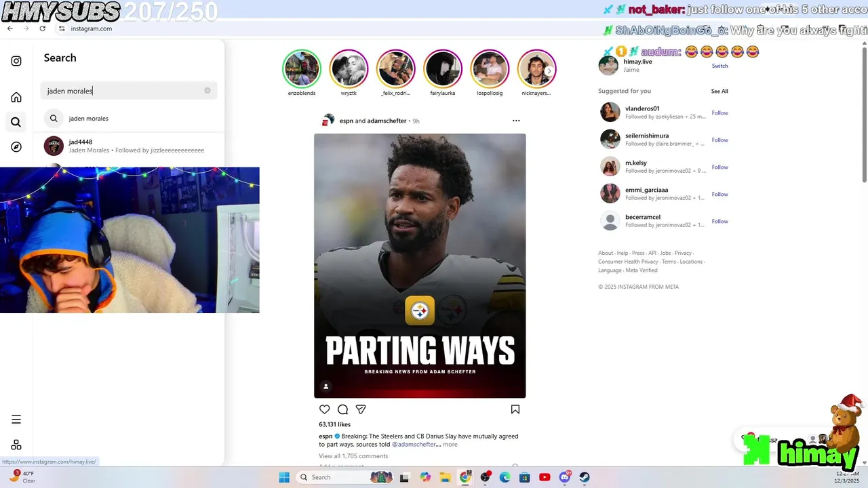
Task: Open Windows Start button
Action: (x=284, y=477)
